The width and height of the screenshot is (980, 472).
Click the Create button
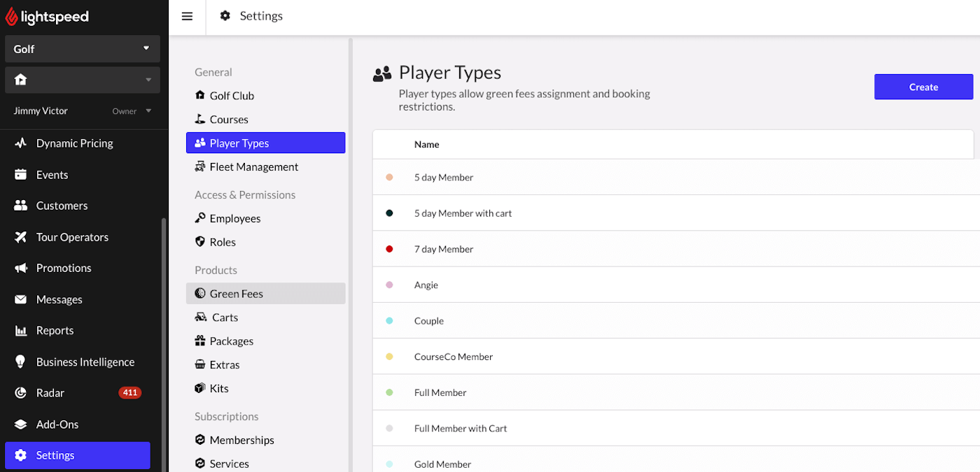[x=923, y=87]
